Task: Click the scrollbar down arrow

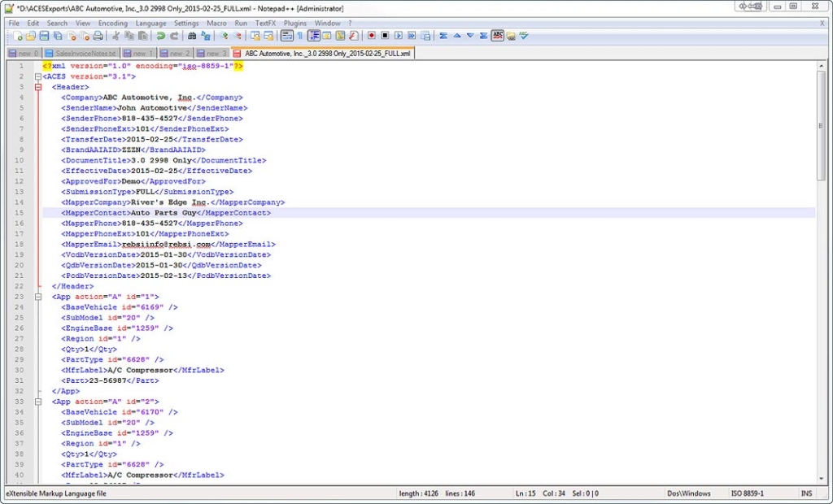Action: pyautogui.click(x=822, y=479)
